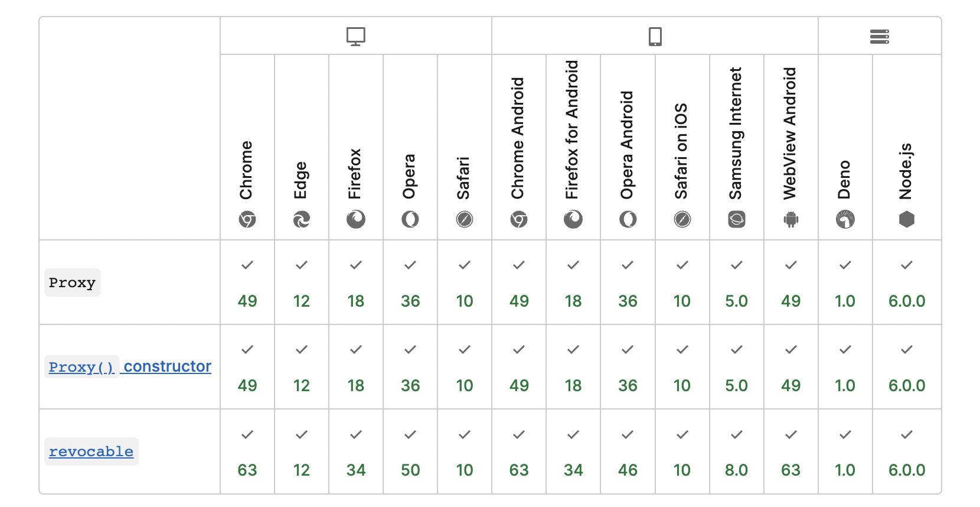Click the Node.js hexagon icon
The width and height of the screenshot is (980, 507).
[x=906, y=220]
